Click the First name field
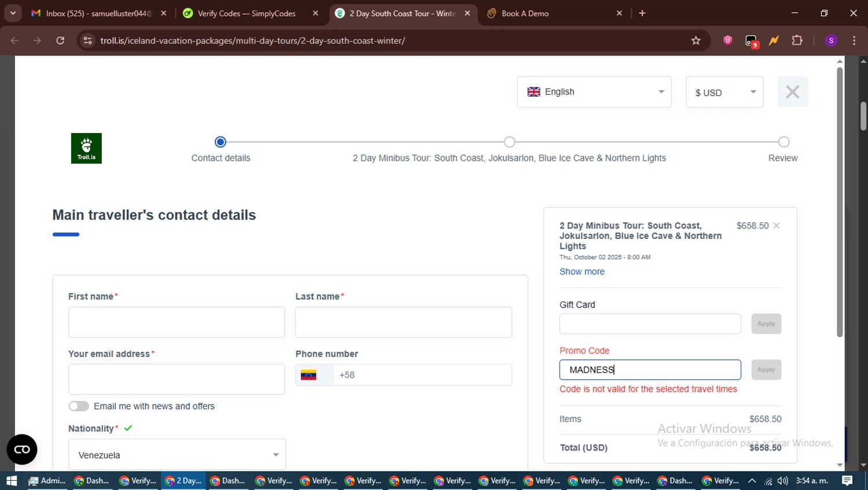868x490 pixels. [x=176, y=322]
